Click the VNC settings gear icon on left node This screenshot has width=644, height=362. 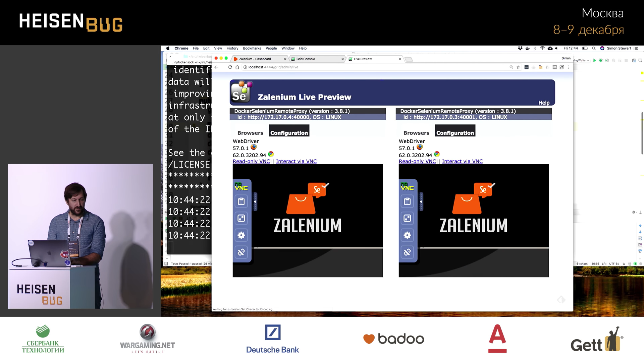pos(241,235)
